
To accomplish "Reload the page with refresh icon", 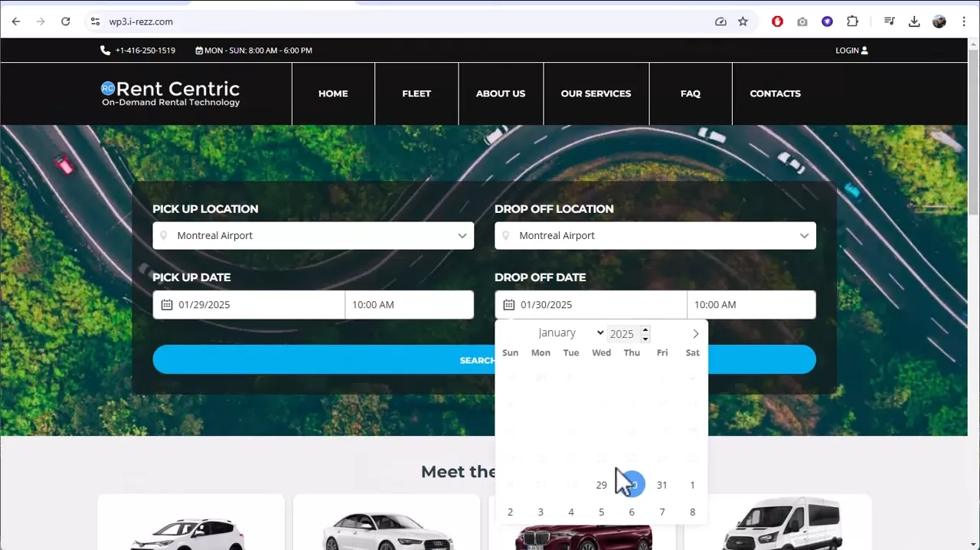I will (x=66, y=21).
